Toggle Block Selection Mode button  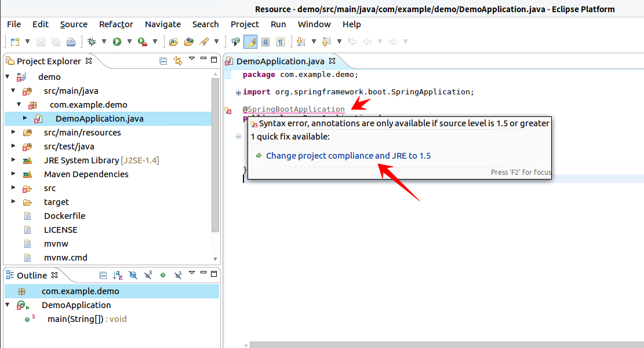pyautogui.click(x=265, y=42)
